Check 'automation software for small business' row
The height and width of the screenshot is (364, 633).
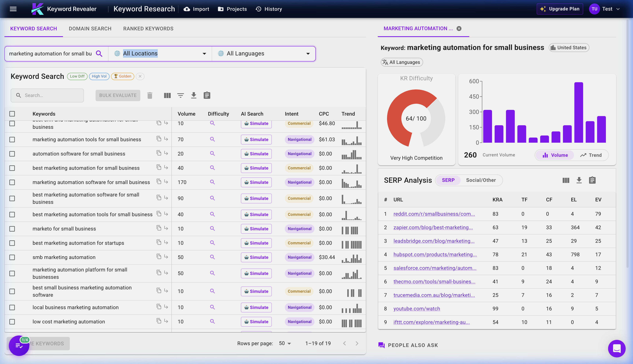pos(12,154)
